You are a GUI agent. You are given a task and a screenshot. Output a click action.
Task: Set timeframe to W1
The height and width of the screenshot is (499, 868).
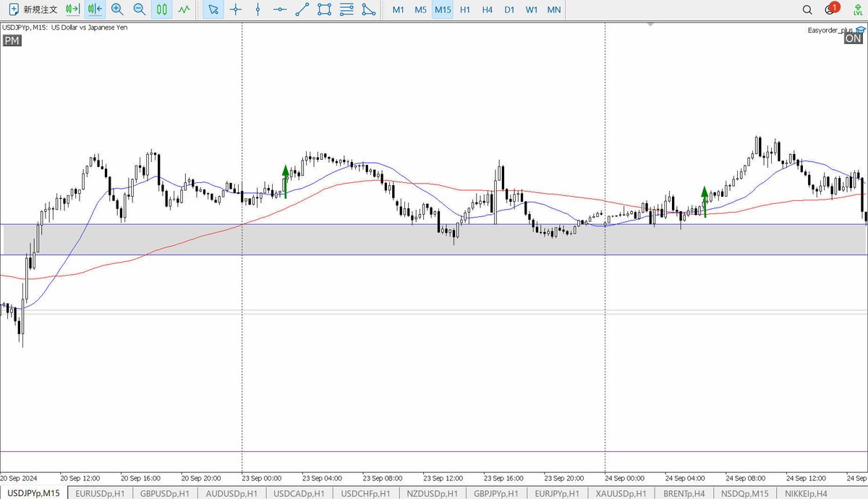(532, 10)
